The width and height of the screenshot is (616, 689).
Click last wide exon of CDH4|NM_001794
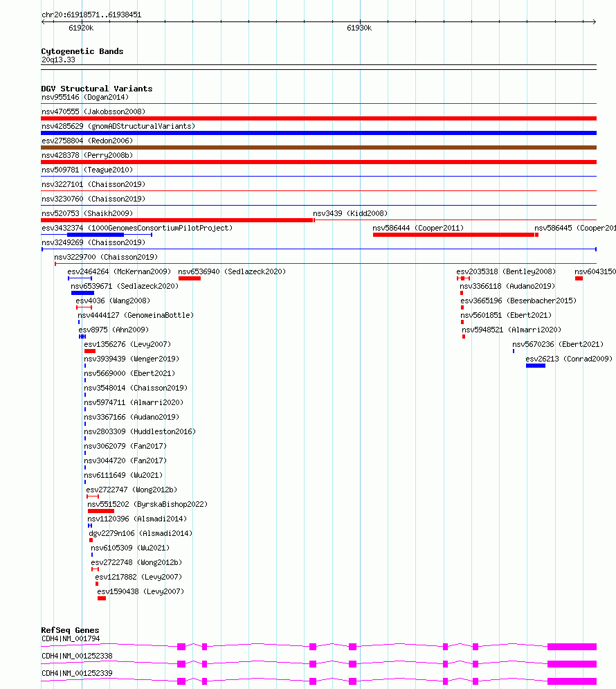(x=572, y=646)
